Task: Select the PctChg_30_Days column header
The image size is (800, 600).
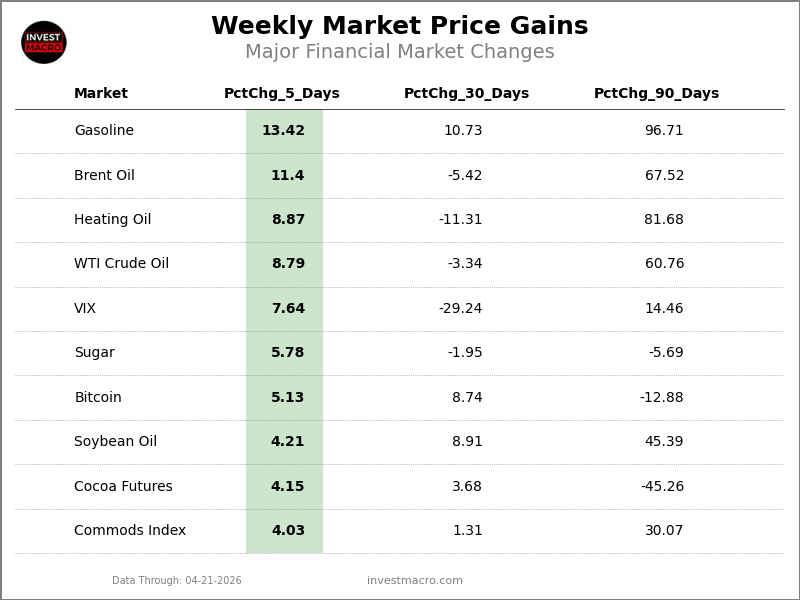Action: 466,94
